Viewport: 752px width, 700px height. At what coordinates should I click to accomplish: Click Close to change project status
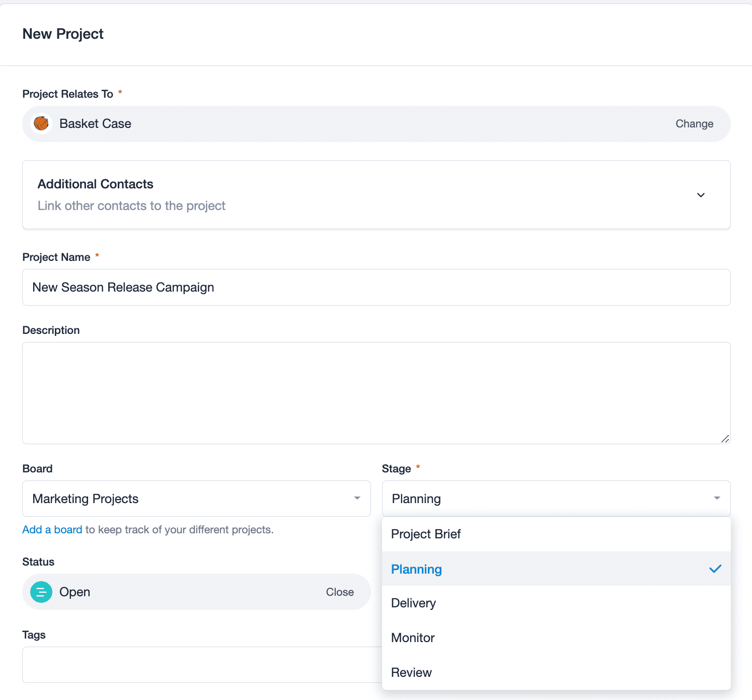(x=340, y=592)
